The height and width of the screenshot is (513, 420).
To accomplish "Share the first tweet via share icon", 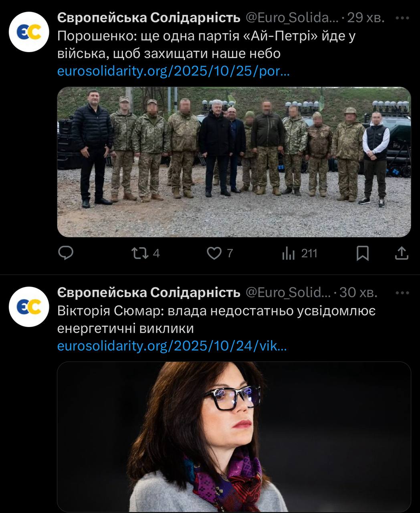I will coord(402,253).
